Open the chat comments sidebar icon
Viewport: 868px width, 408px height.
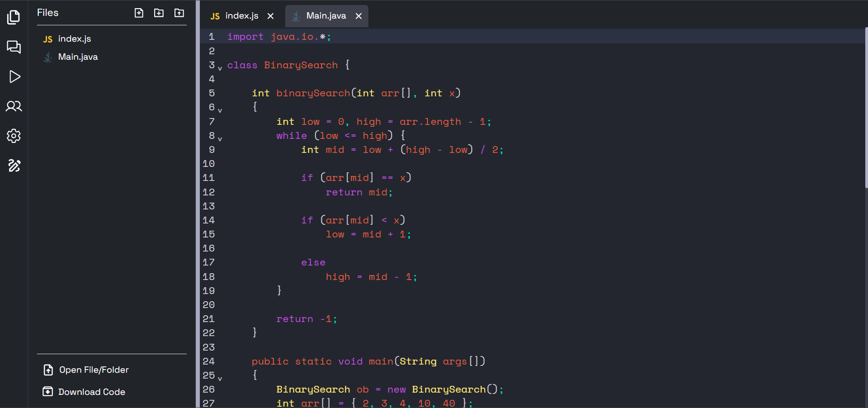click(14, 47)
